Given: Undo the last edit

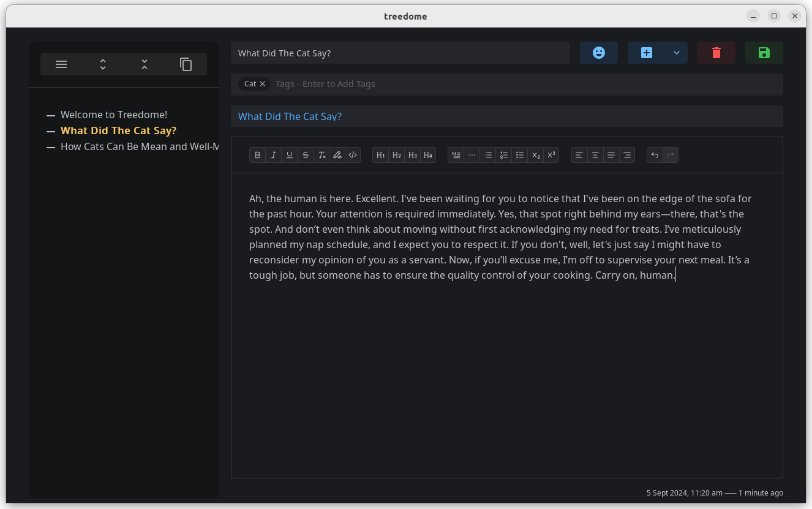Looking at the screenshot, I should click(x=654, y=155).
